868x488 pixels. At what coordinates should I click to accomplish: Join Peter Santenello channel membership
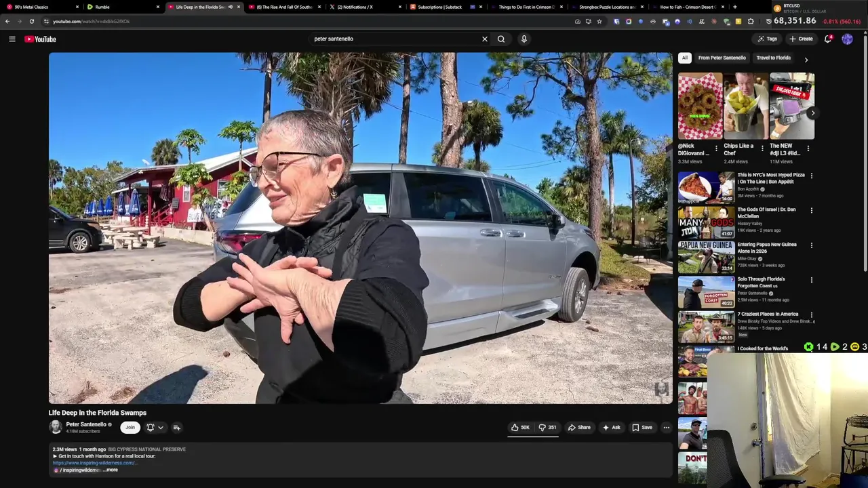click(x=130, y=427)
